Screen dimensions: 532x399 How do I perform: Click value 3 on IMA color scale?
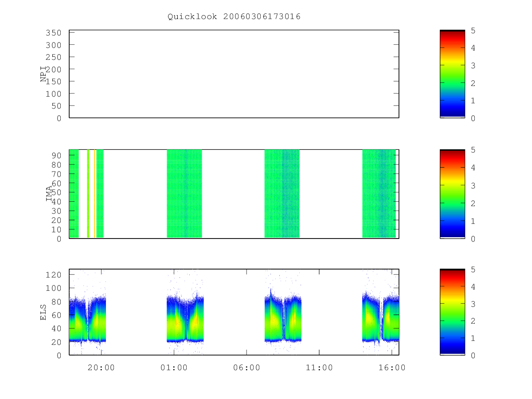[473, 185]
